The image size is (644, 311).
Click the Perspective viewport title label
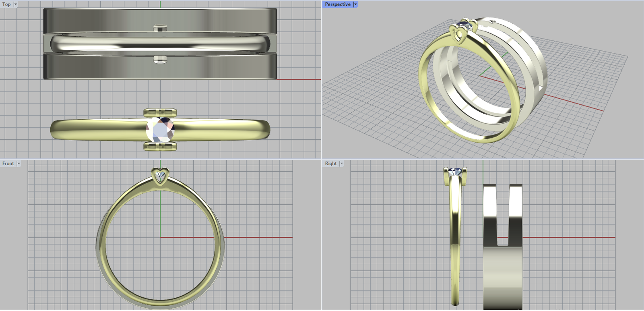point(338,4)
